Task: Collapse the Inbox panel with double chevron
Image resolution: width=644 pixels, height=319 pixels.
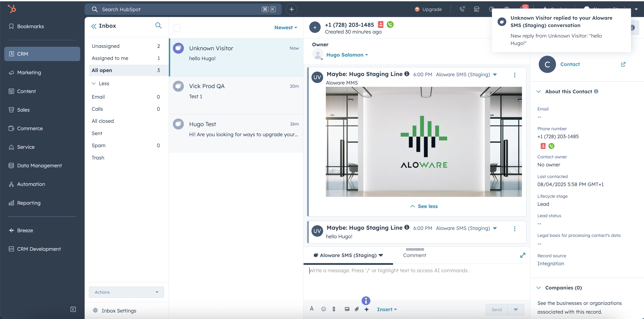Action: point(94,26)
